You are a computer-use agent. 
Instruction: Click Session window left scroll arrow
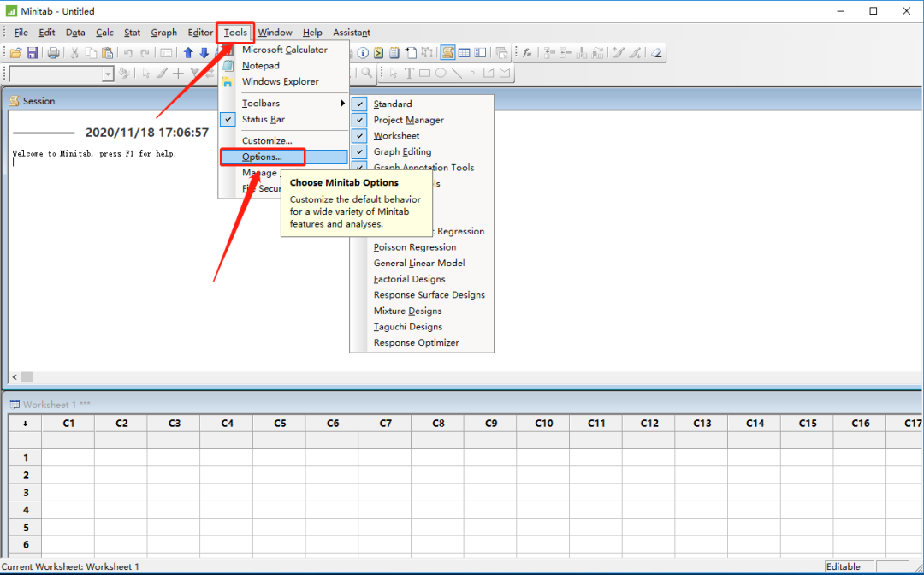pos(15,377)
